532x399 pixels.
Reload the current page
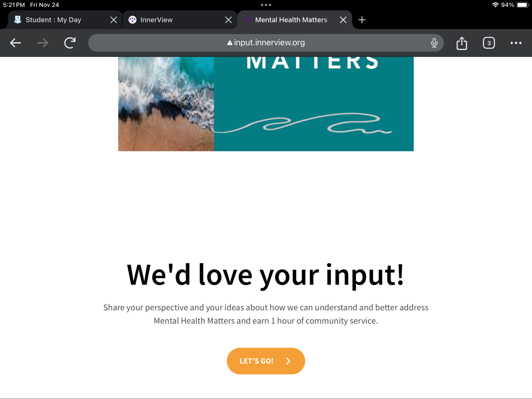[70, 43]
